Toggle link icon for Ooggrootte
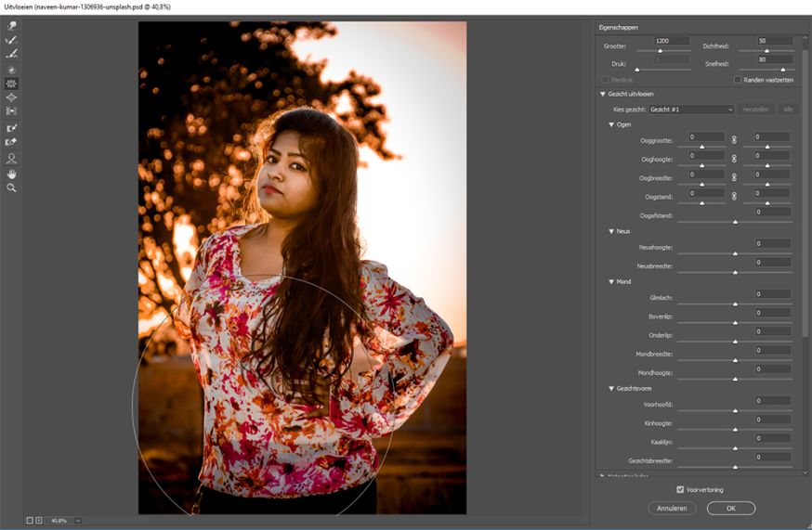This screenshot has width=812, height=530. pos(733,139)
